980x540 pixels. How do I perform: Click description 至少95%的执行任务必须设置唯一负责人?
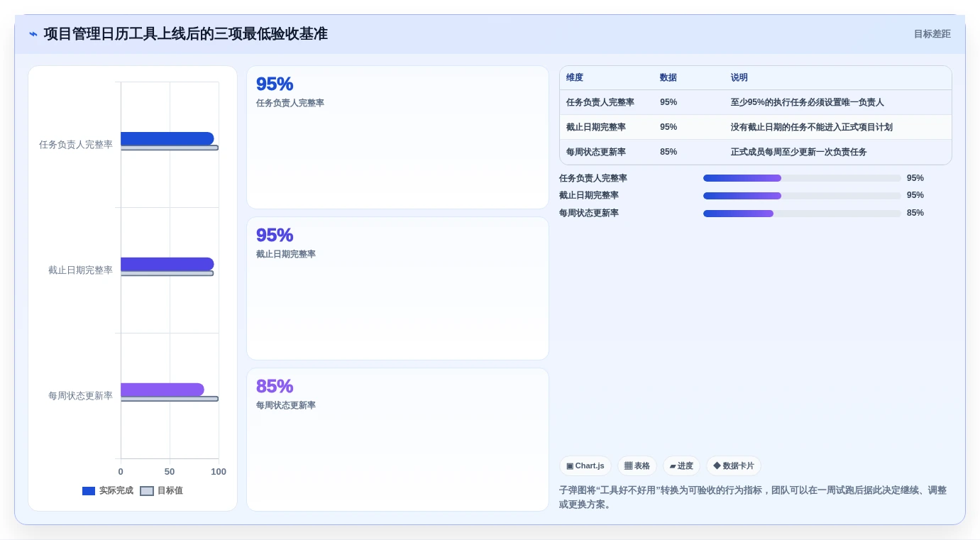tap(808, 102)
